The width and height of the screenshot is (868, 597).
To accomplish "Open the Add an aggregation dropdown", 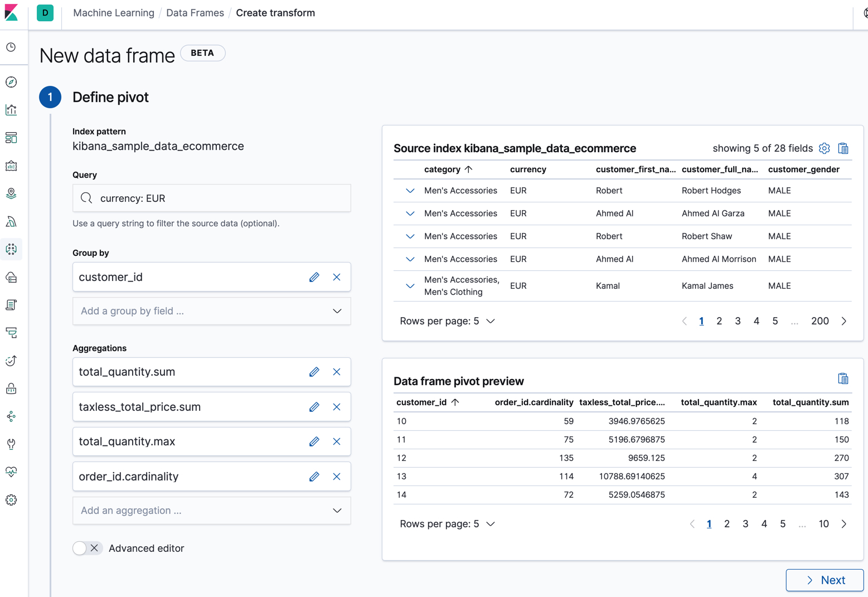I will (x=211, y=510).
